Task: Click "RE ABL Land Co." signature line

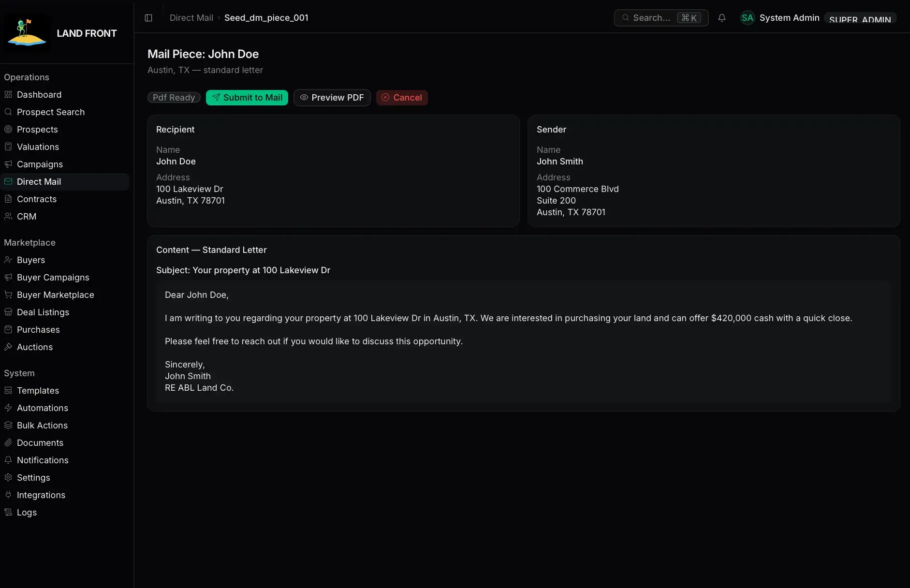Action: [x=199, y=388]
